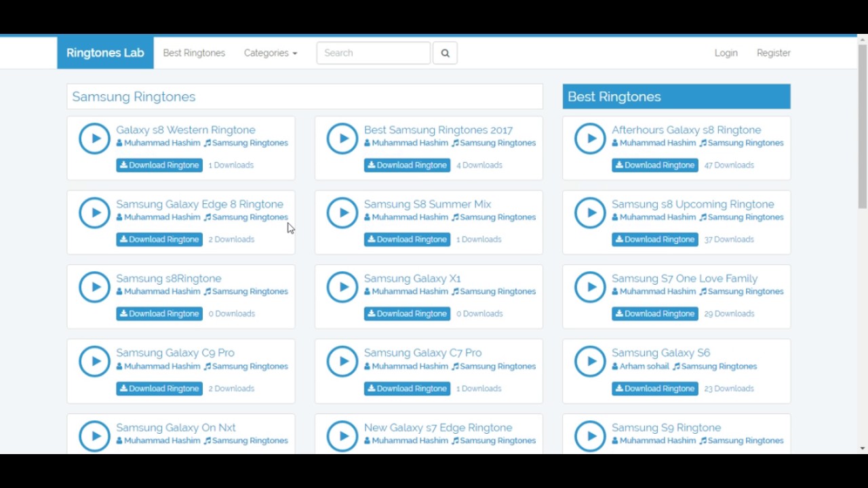Play the Galaxy s8 Western Ringtone
This screenshot has width=868, height=488.
95,138
